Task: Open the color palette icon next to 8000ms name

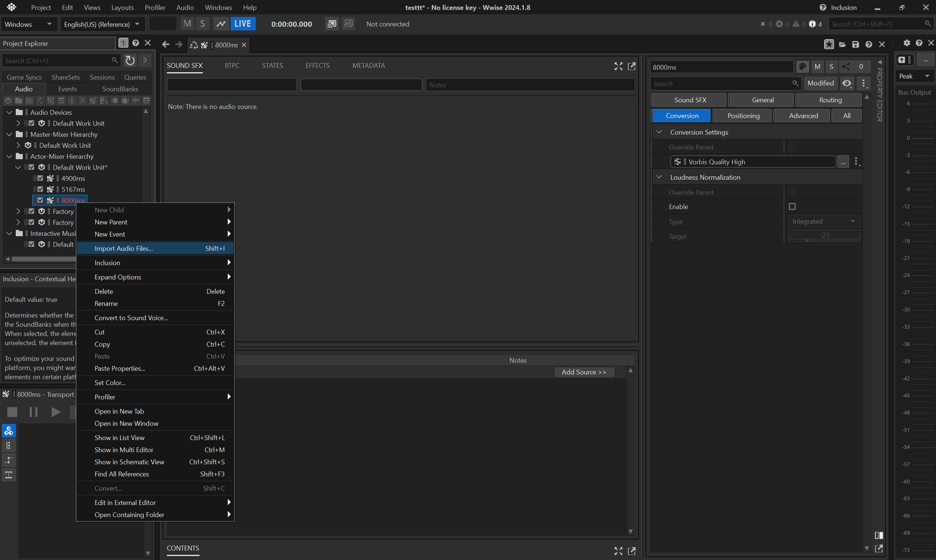Action: tap(802, 67)
